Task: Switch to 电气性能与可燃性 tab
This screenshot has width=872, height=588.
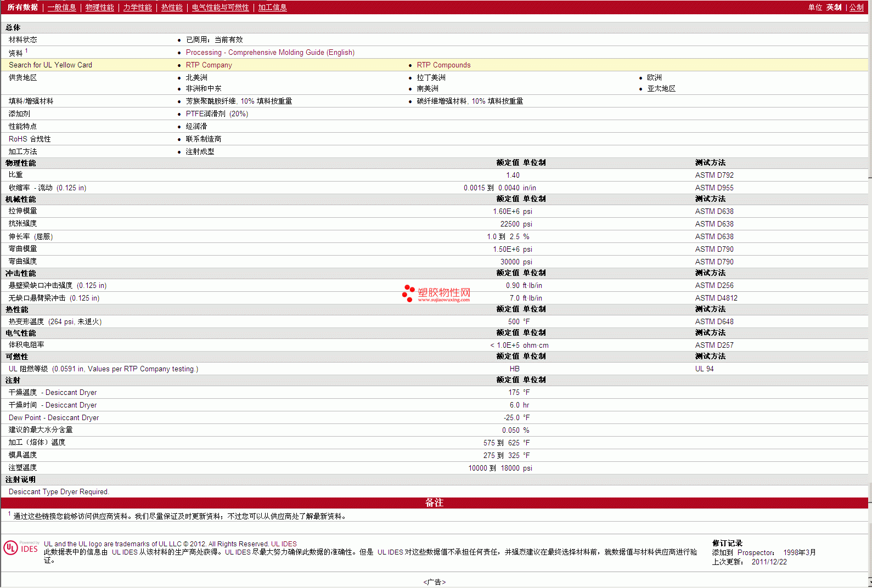Action: pyautogui.click(x=220, y=7)
